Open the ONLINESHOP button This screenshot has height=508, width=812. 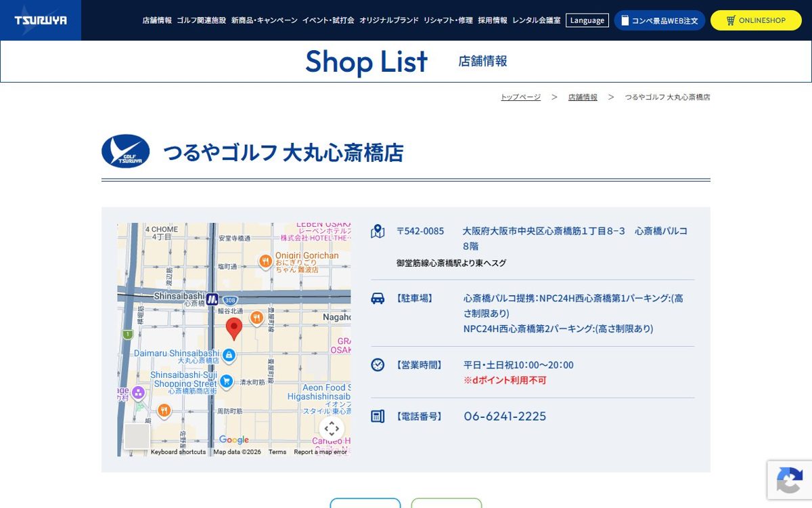point(756,20)
